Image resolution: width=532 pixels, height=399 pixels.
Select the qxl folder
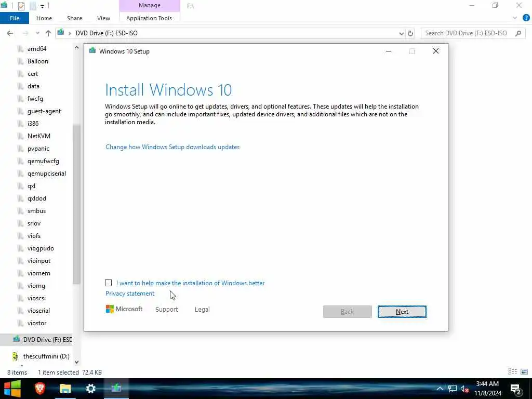31,186
